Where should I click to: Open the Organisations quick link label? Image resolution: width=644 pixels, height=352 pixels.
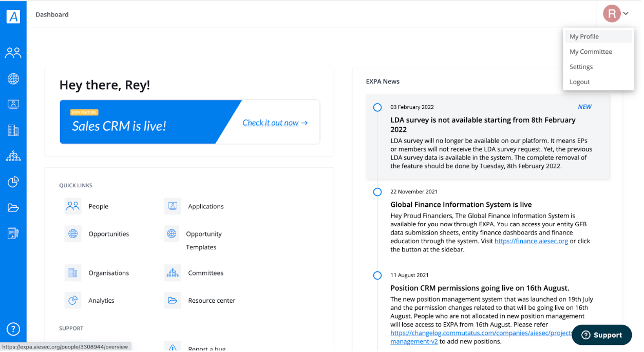pyautogui.click(x=109, y=273)
